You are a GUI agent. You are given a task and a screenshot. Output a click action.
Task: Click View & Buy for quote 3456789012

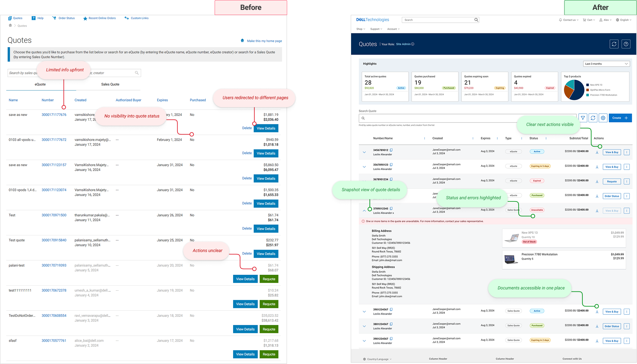point(612,152)
